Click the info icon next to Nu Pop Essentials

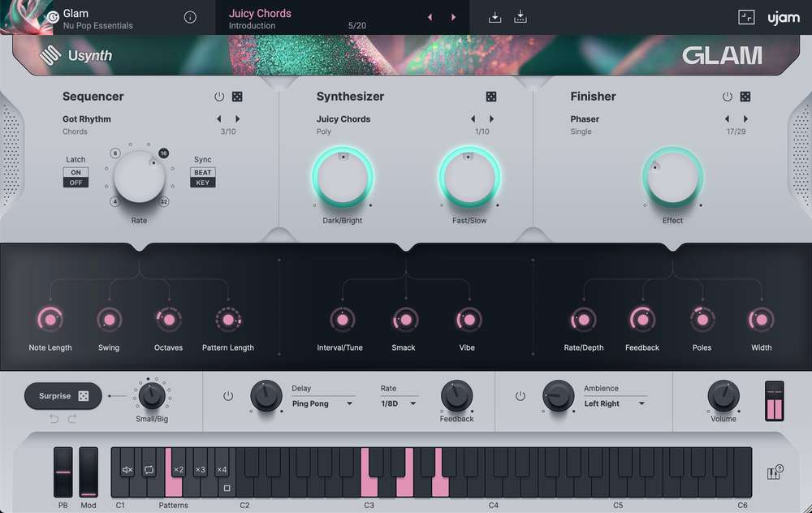click(x=190, y=16)
